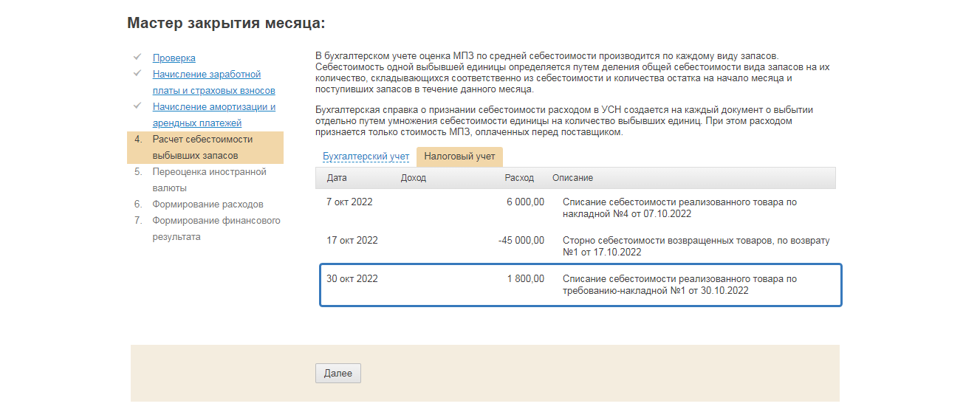Viewport: 980px width, 412px height.
Task: Click the checkmark next to Начисление амортизации
Action: (x=137, y=106)
